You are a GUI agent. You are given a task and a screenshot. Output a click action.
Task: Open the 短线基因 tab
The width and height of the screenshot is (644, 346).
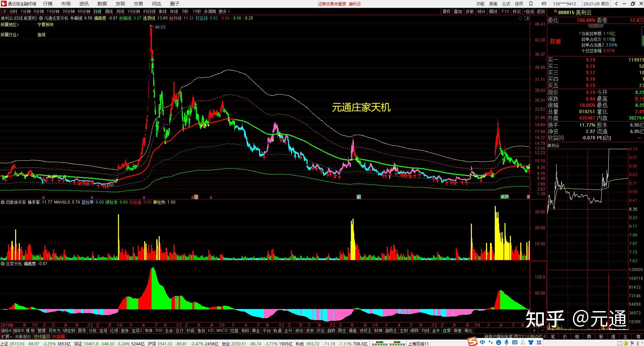coord(42,336)
